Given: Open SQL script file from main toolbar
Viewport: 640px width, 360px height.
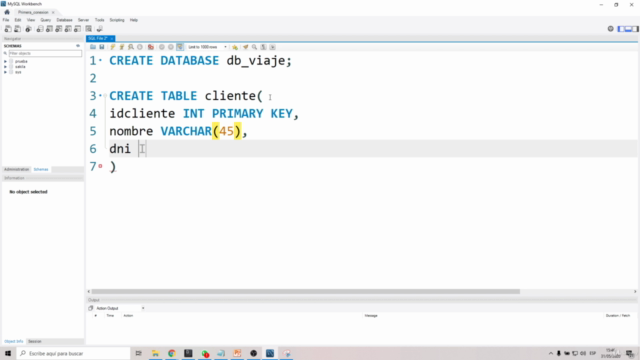Looking at the screenshot, I should 18,29.
